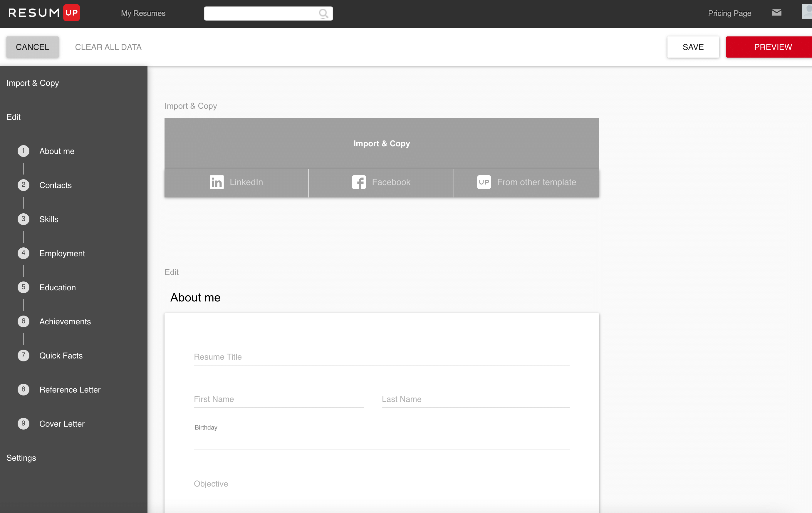The image size is (812, 513).
Task: Go to Cover Letter sidebar section
Action: pos(62,424)
